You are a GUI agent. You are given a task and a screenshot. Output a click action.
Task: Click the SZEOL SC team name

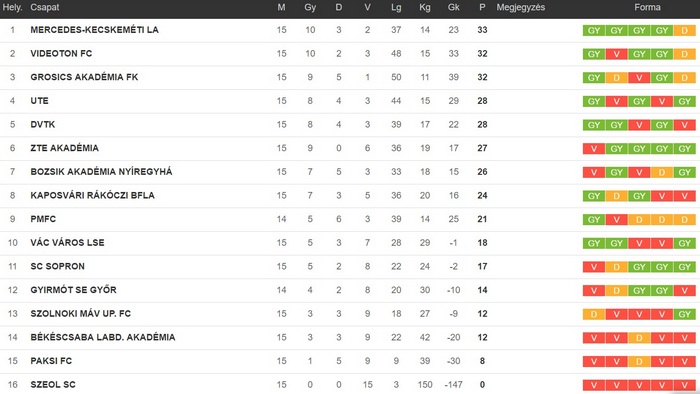pyautogui.click(x=53, y=385)
